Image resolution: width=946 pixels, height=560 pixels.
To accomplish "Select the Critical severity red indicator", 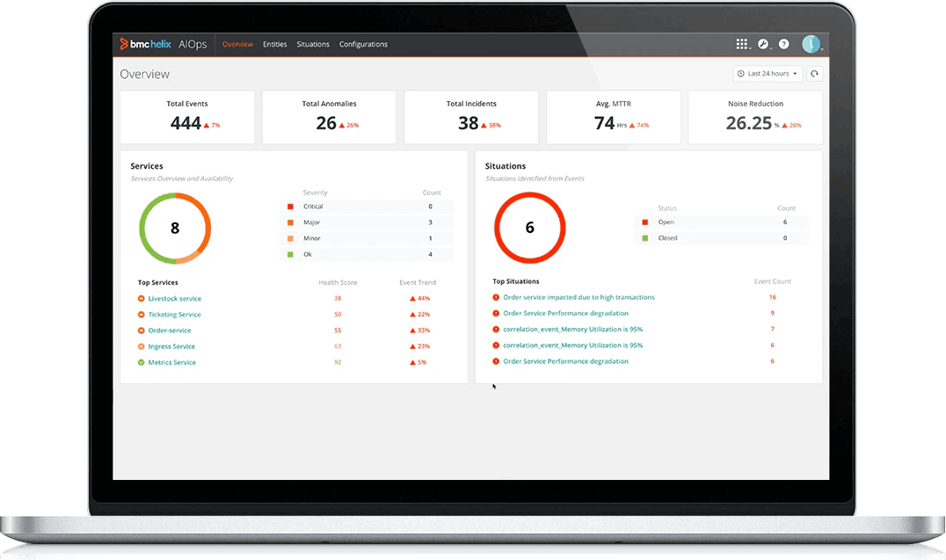I will 294,206.
